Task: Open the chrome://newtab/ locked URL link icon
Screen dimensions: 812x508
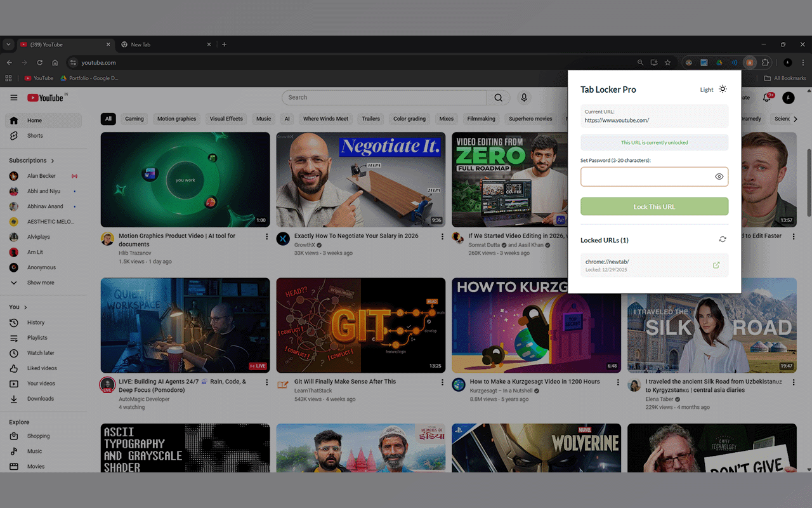Action: 716,265
